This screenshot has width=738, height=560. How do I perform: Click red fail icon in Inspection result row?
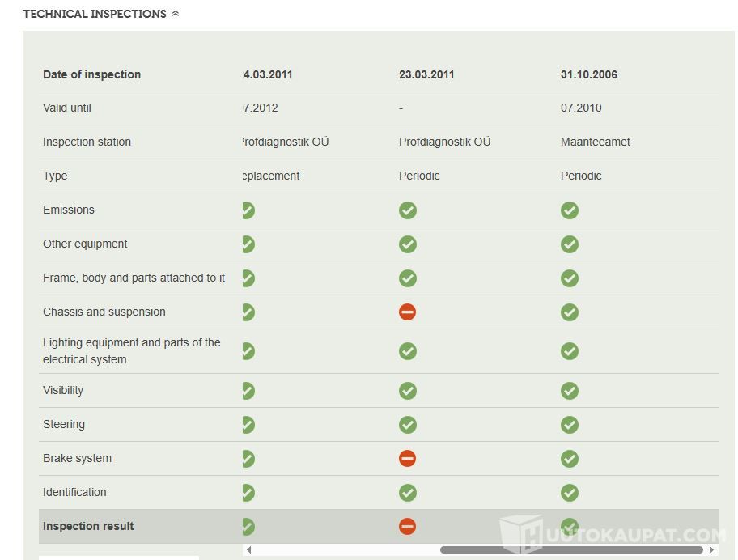click(408, 527)
